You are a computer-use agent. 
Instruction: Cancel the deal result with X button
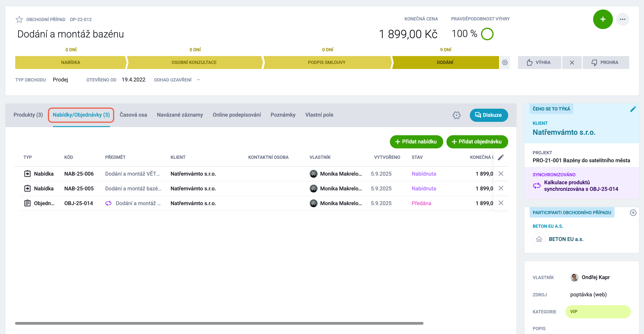click(572, 62)
